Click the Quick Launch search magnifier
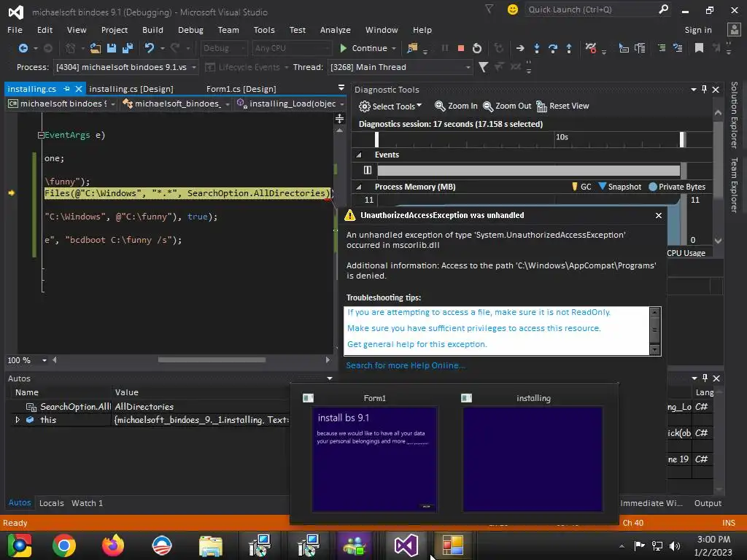The image size is (747, 560). point(663,9)
